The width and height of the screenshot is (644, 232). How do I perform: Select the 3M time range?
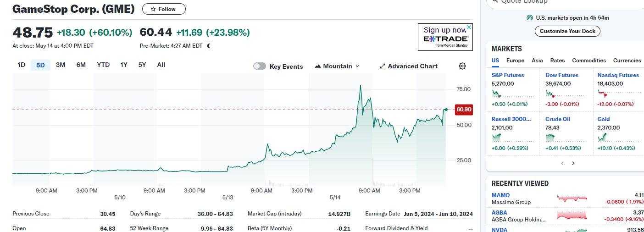point(61,65)
